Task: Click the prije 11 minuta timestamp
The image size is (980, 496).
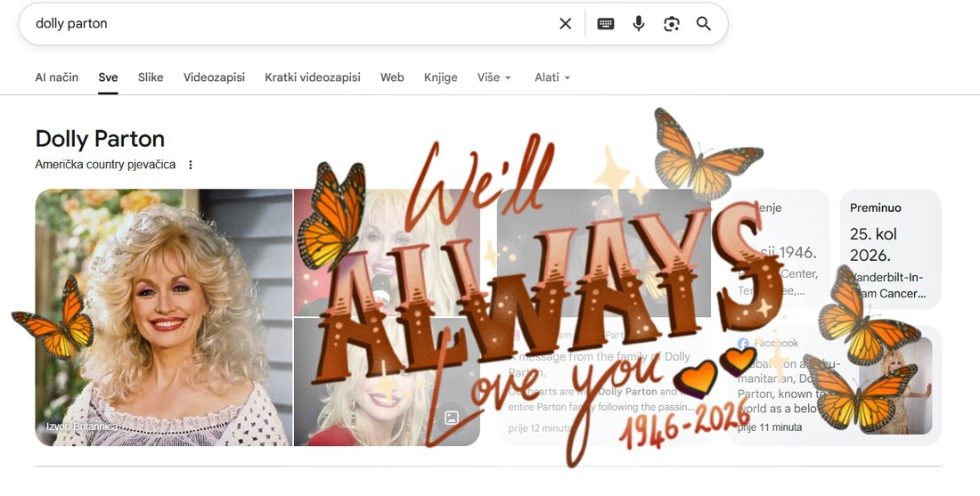Action: click(x=770, y=428)
